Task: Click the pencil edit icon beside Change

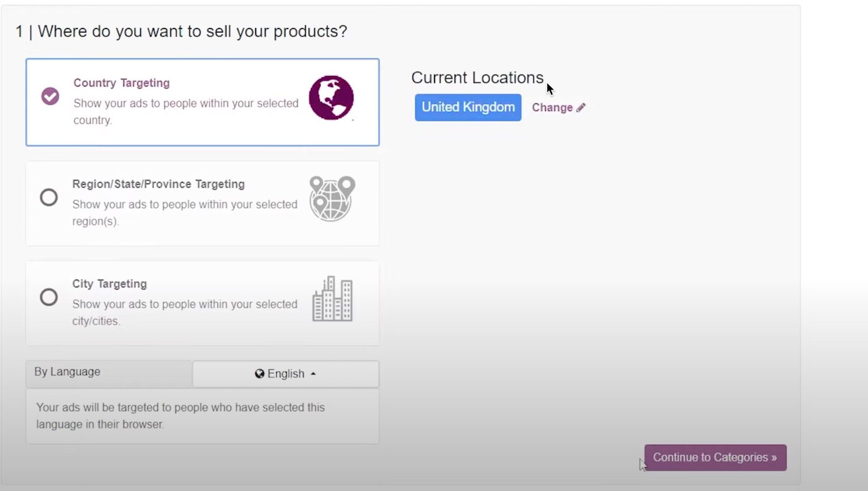Action: [x=581, y=108]
